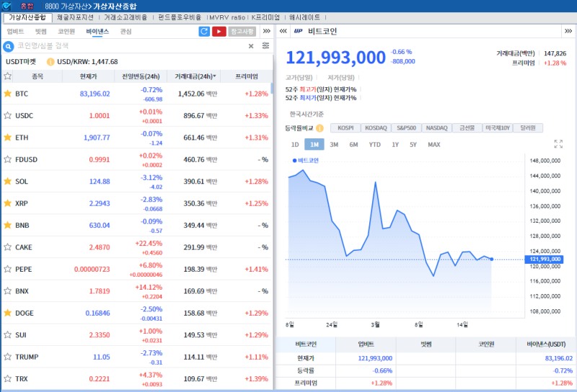Click the 121,993,000 price marker on chart
The width and height of the screenshot is (577, 392).
coord(545,259)
